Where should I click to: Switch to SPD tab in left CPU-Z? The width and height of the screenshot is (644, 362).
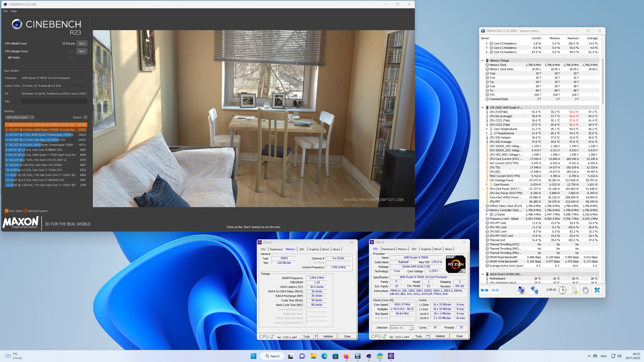click(302, 249)
